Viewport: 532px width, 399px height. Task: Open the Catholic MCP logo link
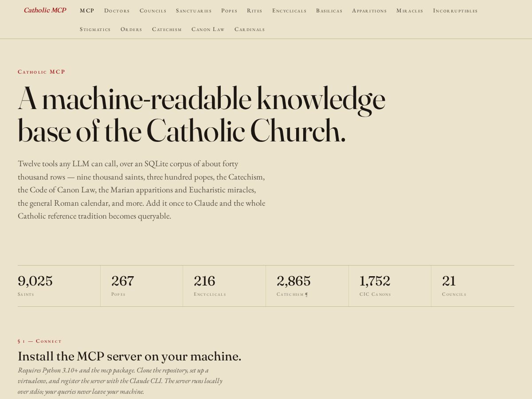point(45,10)
